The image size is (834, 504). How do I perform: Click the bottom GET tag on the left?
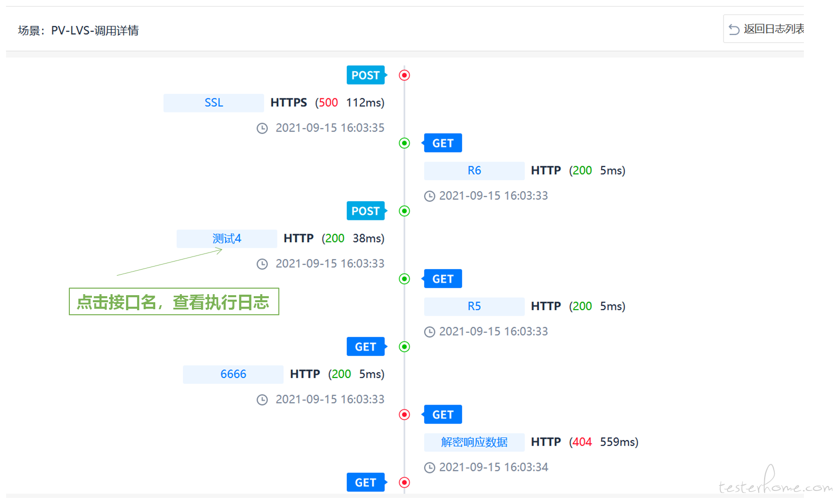pos(367,482)
